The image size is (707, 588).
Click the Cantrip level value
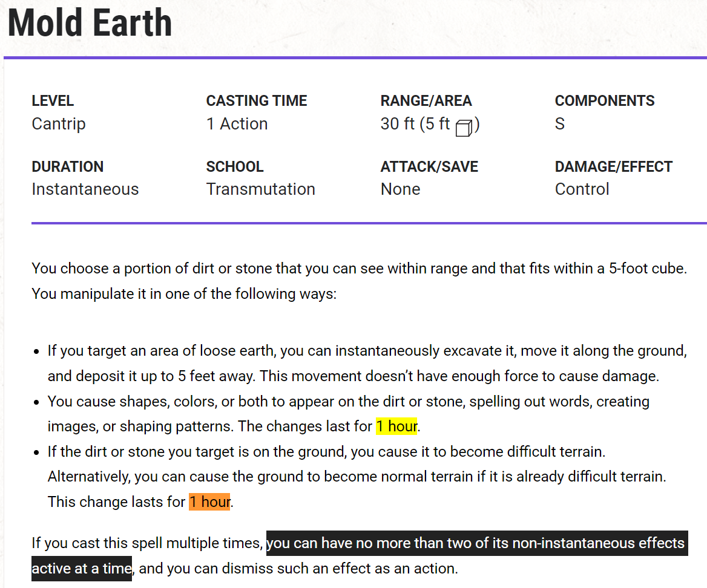59,124
